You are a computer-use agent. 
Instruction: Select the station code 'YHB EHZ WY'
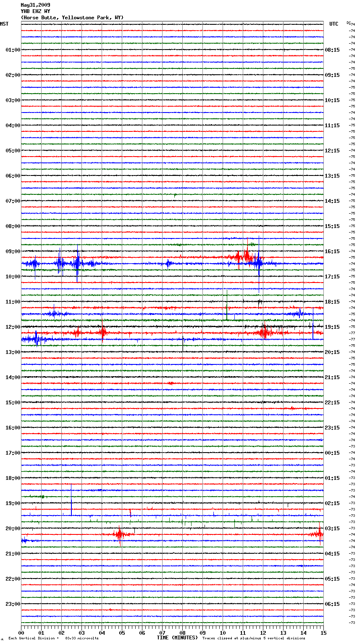point(35,11)
